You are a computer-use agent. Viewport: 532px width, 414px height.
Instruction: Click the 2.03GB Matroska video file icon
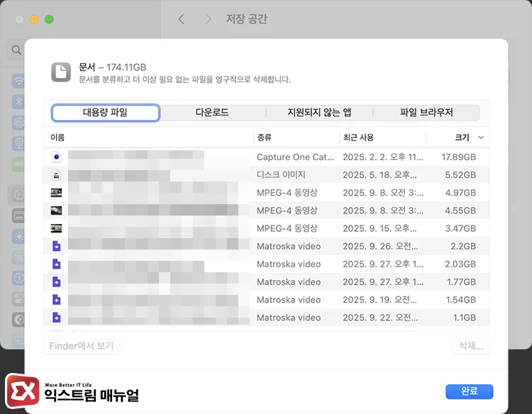(57, 264)
